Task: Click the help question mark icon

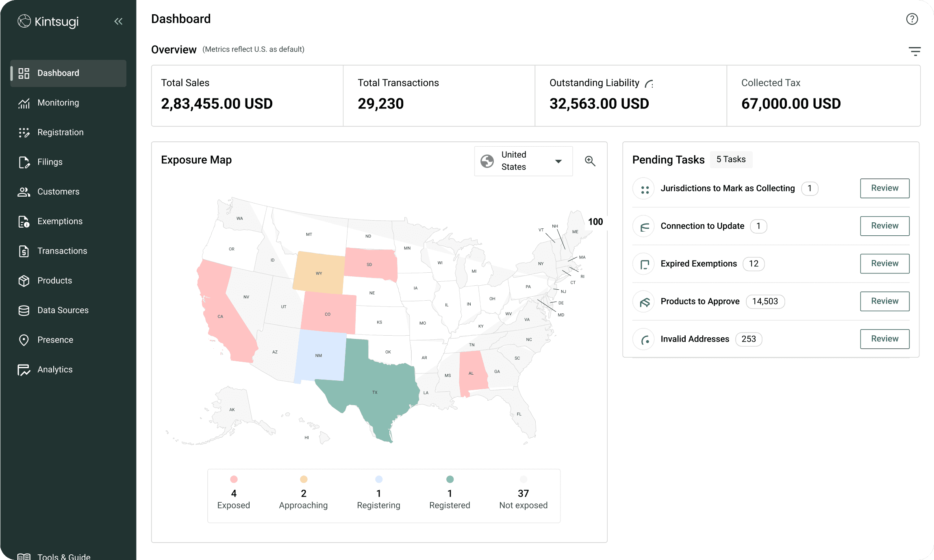Action: click(912, 19)
